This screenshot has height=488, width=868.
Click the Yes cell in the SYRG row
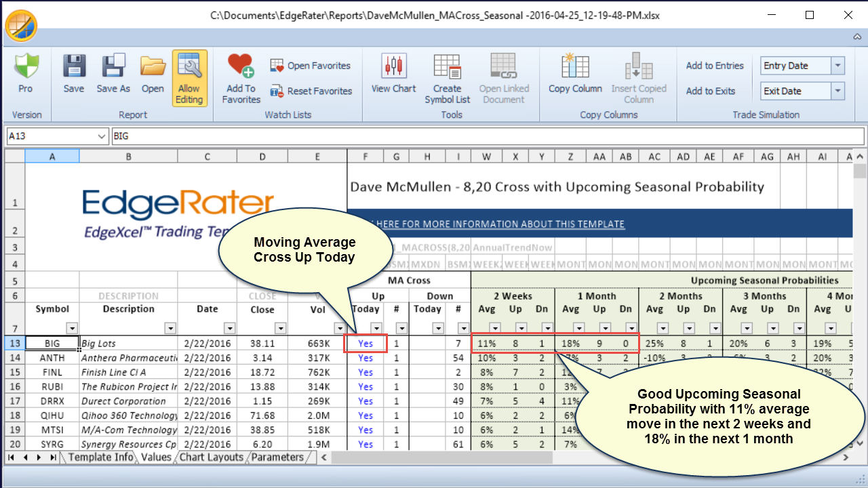366,444
